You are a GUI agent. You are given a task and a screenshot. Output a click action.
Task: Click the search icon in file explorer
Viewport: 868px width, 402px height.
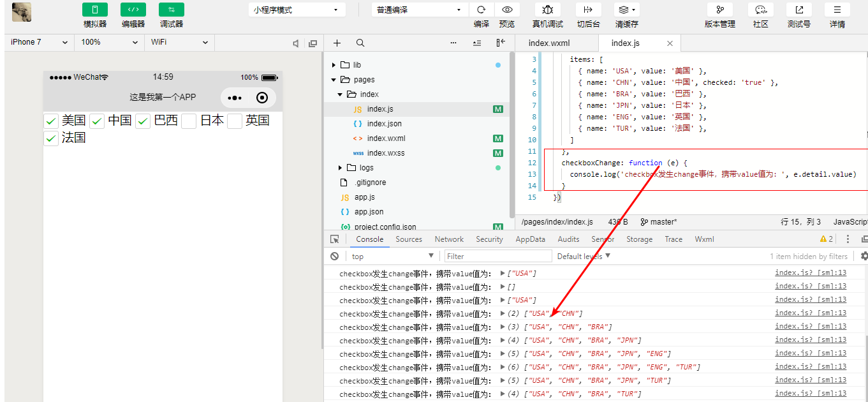coord(360,43)
